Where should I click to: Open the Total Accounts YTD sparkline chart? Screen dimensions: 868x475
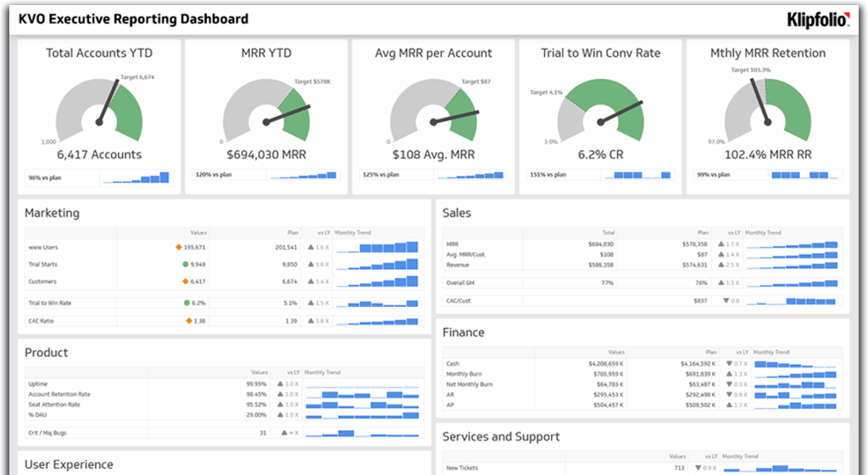tap(136, 178)
